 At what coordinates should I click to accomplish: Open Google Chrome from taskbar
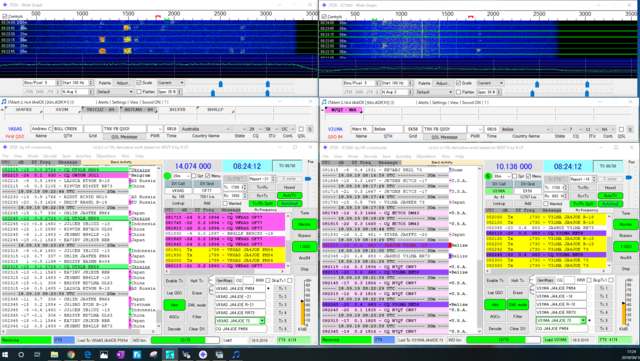(71, 354)
